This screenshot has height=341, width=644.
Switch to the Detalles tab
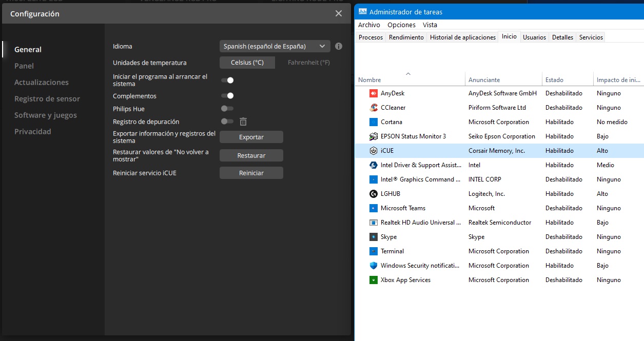pyautogui.click(x=562, y=37)
